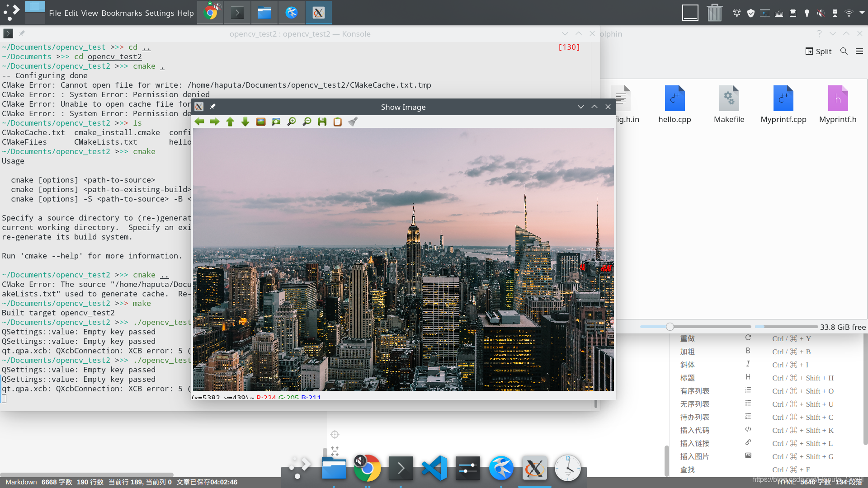The height and width of the screenshot is (488, 868).
Task: Open the file manager from the bottom dock
Action: (334, 468)
